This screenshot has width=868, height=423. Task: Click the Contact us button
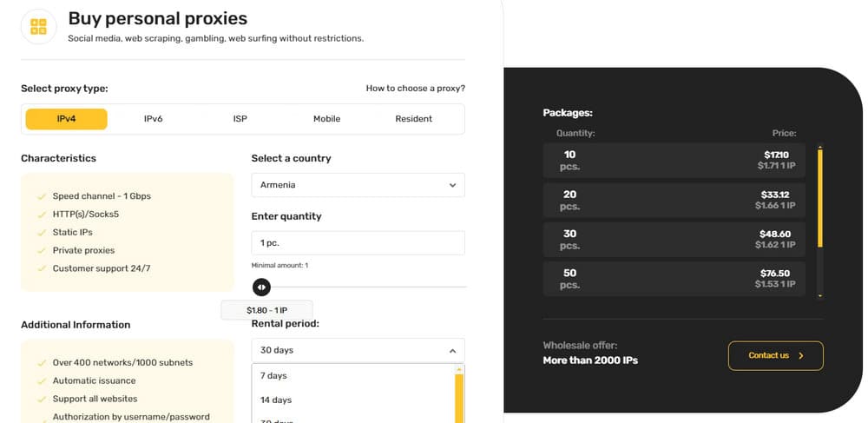pyautogui.click(x=775, y=355)
